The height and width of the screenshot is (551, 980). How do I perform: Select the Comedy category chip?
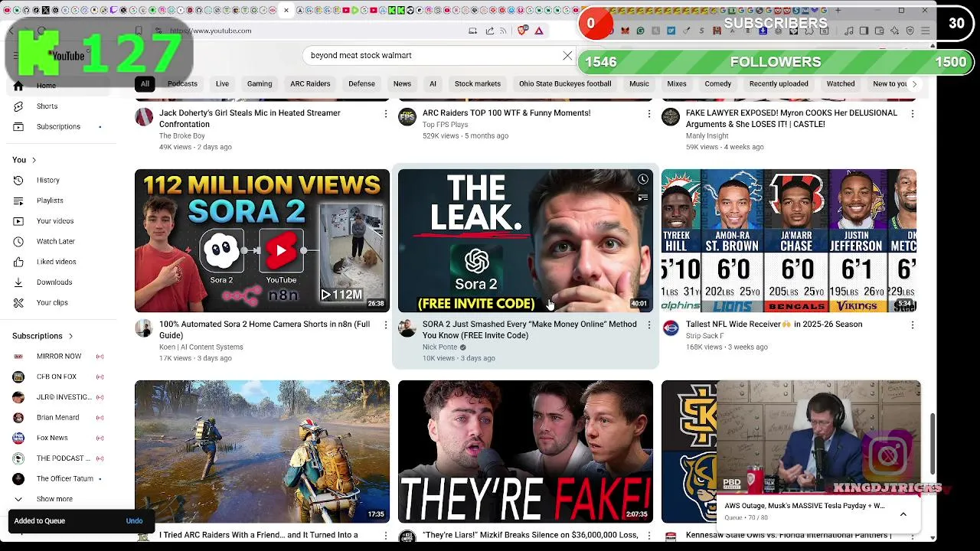point(717,84)
